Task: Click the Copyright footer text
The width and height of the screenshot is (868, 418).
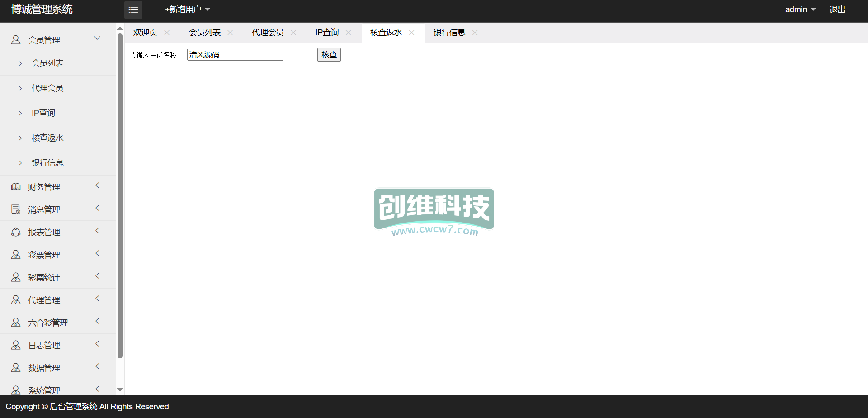Action: (x=87, y=407)
